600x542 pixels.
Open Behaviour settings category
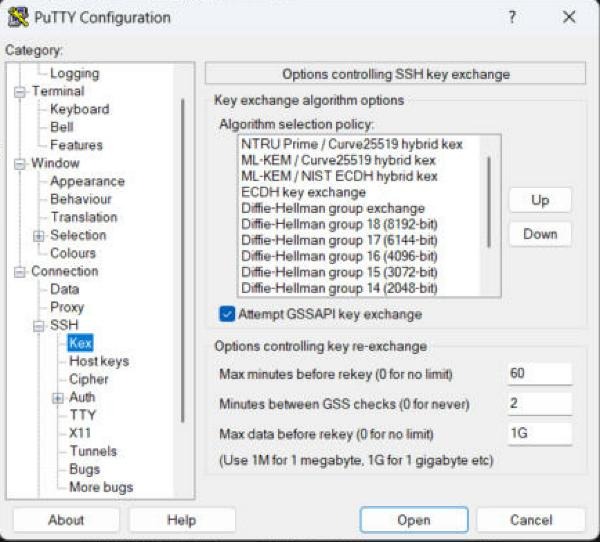coord(81,199)
